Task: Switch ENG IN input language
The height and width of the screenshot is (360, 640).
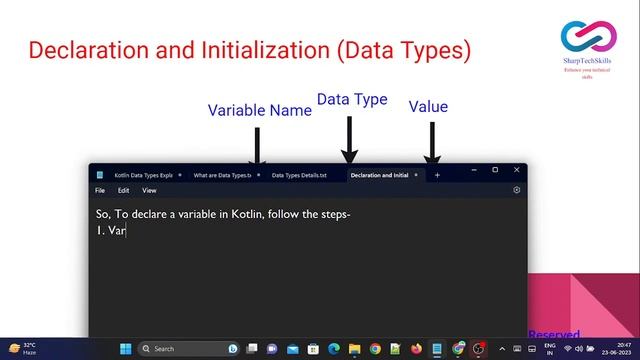Action: click(x=550, y=349)
